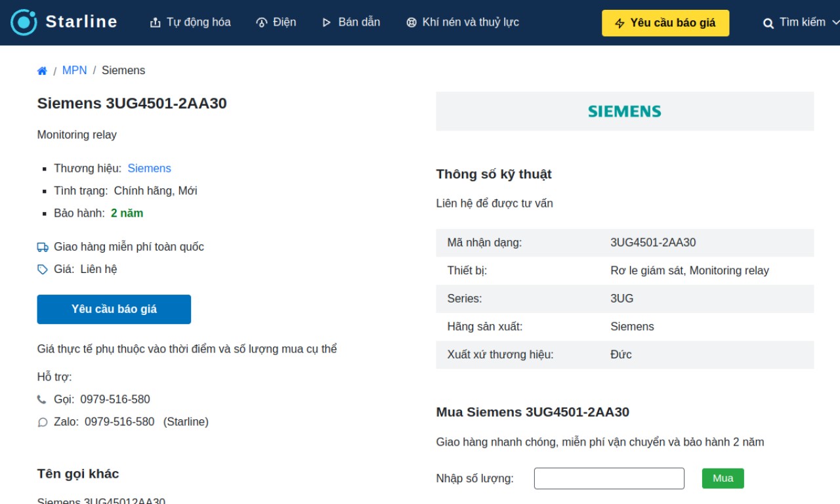Click the phone icon beside Gọi
The height and width of the screenshot is (504, 840).
click(42, 400)
